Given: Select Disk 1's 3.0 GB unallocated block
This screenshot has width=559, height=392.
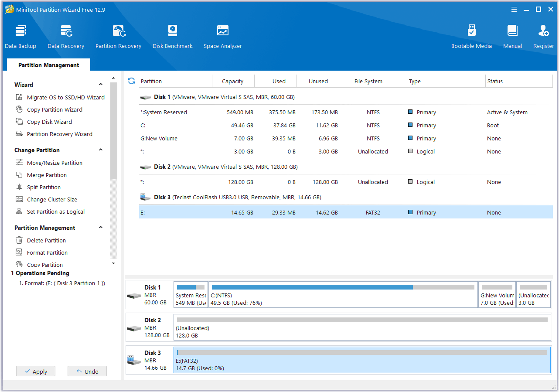Looking at the screenshot, I should [x=534, y=294].
